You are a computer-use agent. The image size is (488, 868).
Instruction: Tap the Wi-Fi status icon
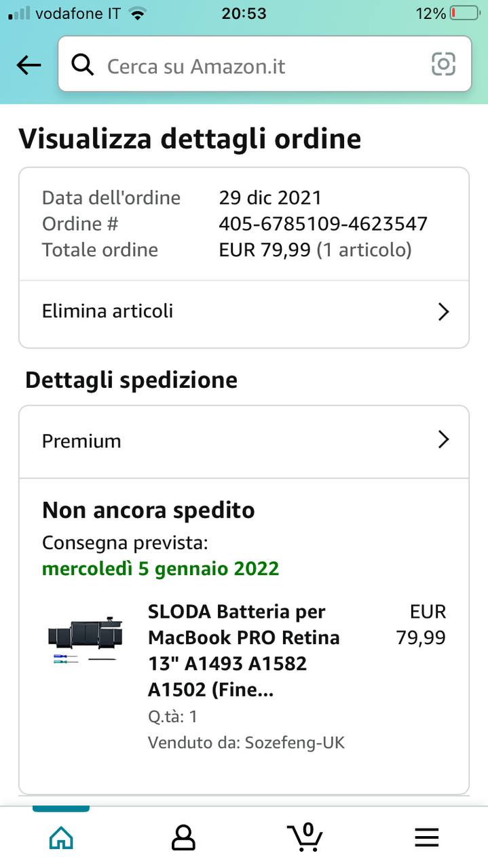click(138, 13)
